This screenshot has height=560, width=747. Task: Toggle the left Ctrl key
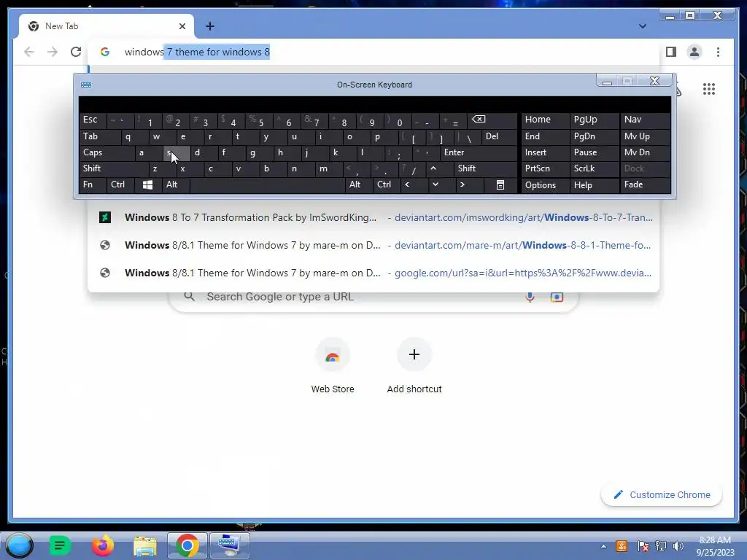(120, 184)
